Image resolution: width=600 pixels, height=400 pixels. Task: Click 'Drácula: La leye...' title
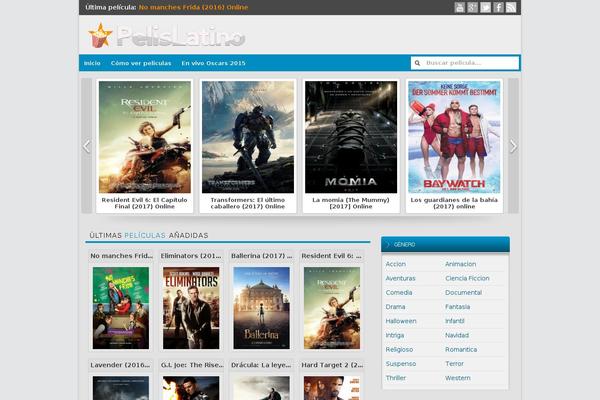pyautogui.click(x=261, y=365)
